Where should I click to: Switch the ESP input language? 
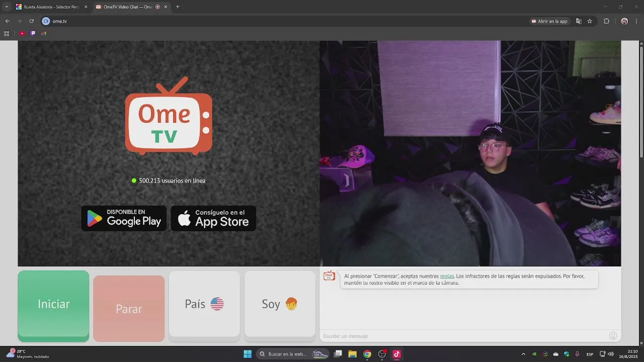(590, 354)
